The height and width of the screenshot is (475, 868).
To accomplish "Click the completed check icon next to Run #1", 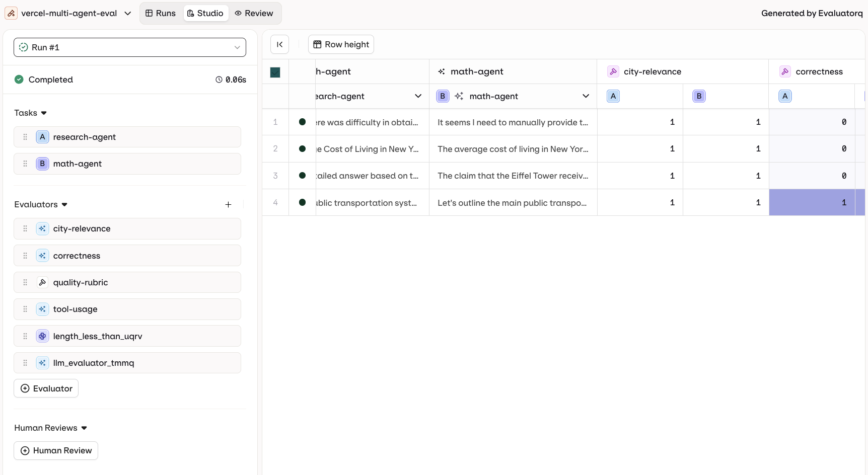I will tap(23, 47).
